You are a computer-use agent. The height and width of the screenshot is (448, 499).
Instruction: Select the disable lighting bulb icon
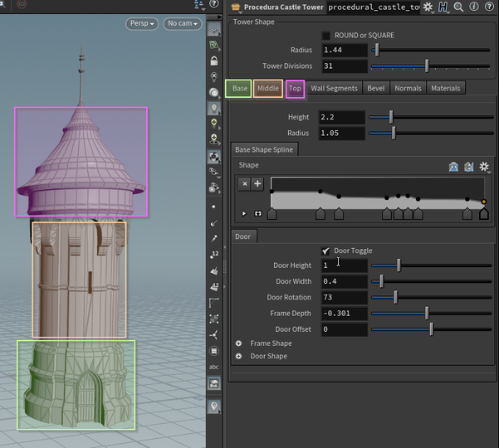click(214, 76)
